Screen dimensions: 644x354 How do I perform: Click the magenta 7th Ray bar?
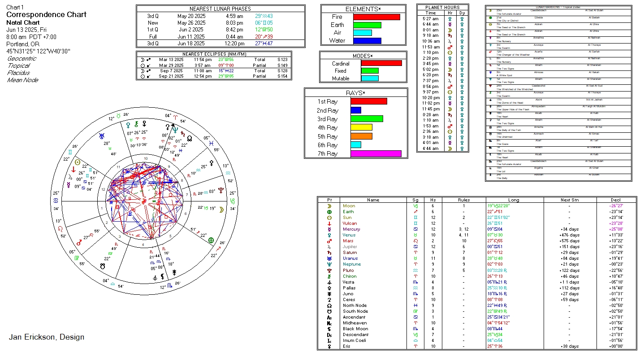coord(376,154)
